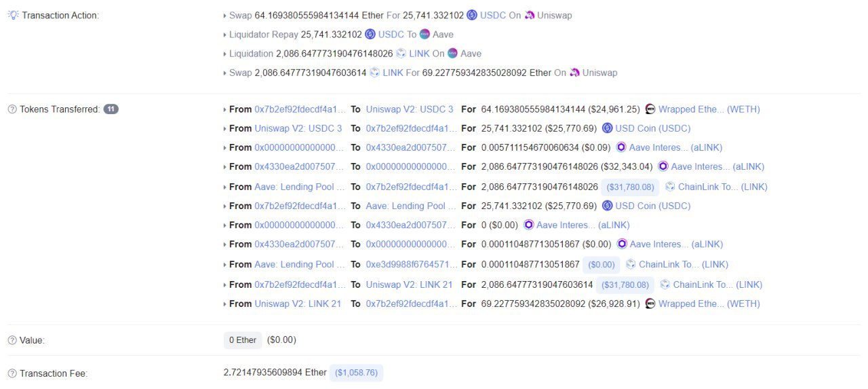Open Wrapped Ethe... (WETH) link in $24,961.25 row
The width and height of the screenshot is (868, 389).
[709, 109]
